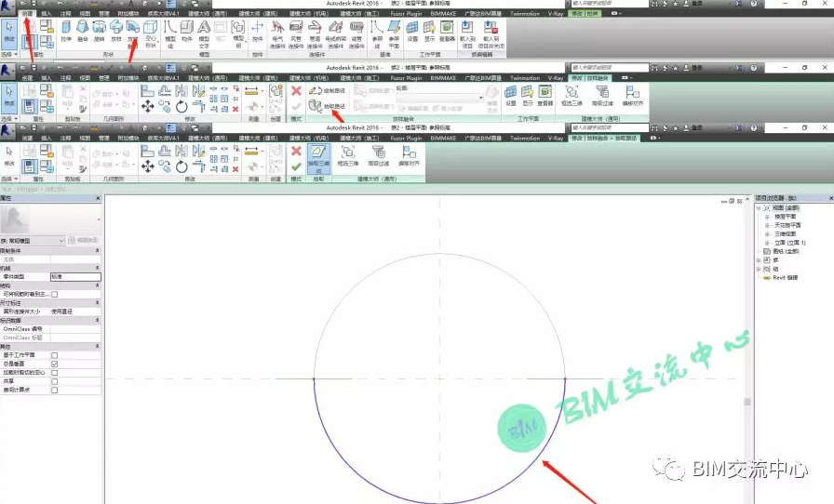The image size is (834, 504).
Task: Select the 模型文字 (Model Text) tool
Action: (204, 34)
